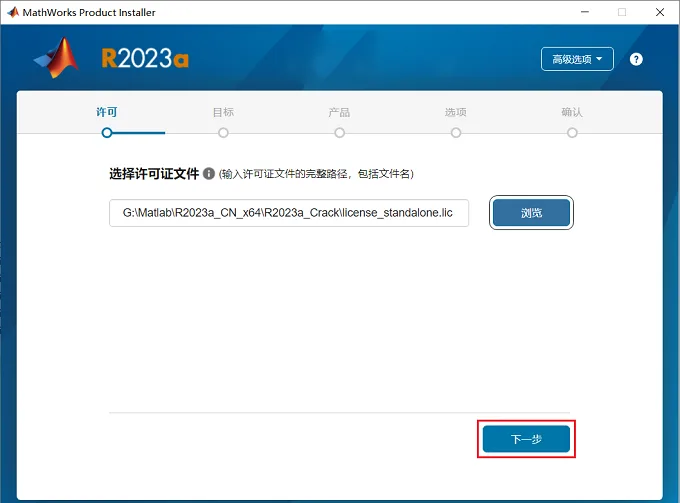Click the 浏览 browse button
This screenshot has width=680, height=503.
pos(531,213)
